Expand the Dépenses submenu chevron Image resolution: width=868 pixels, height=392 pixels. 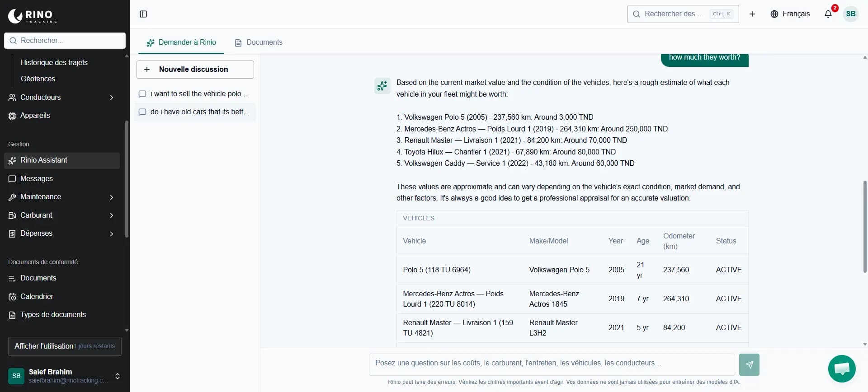coord(112,233)
